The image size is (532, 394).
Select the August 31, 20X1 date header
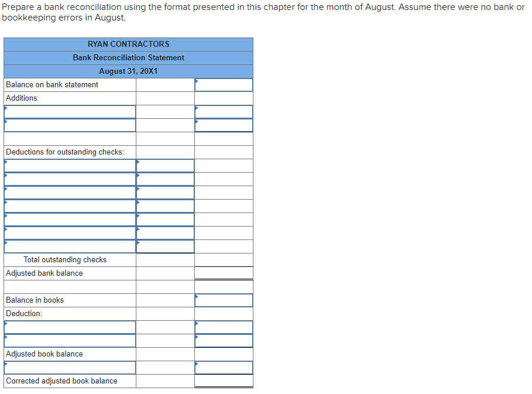click(128, 71)
